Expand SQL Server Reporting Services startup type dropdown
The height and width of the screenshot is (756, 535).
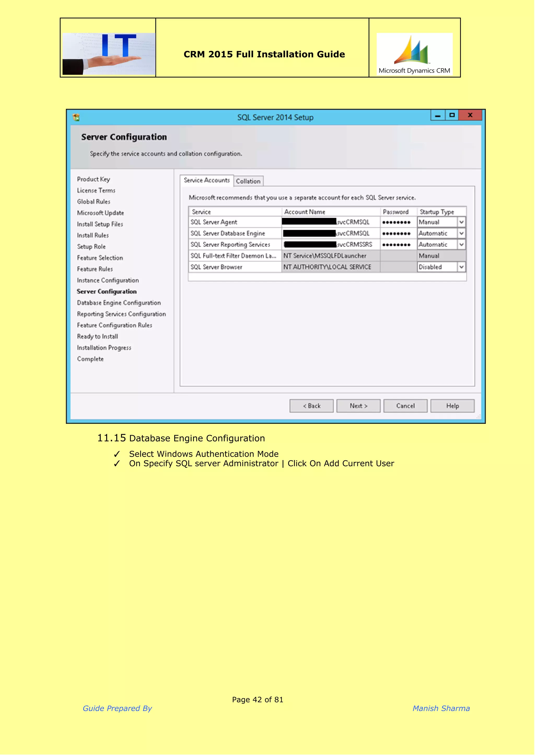point(462,245)
